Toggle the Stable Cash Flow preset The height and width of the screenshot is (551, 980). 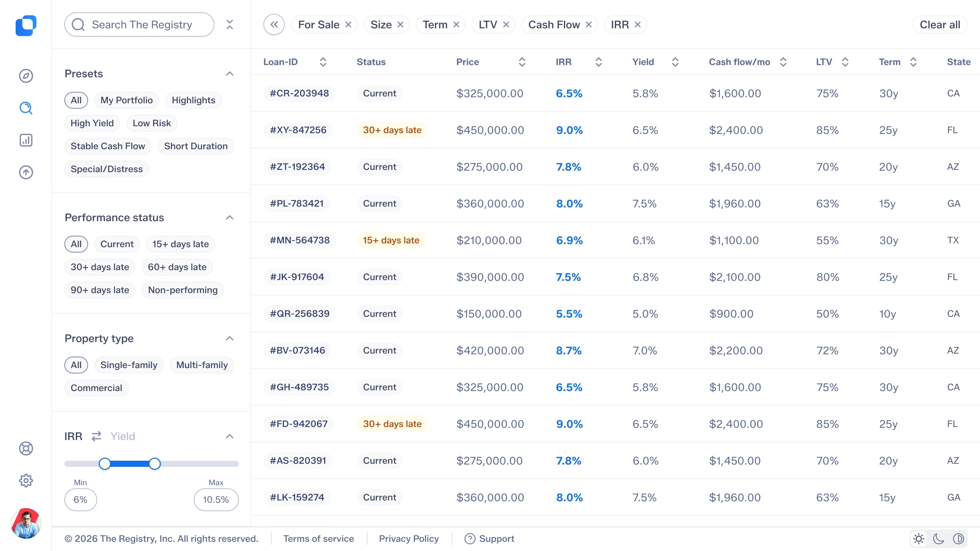point(108,146)
